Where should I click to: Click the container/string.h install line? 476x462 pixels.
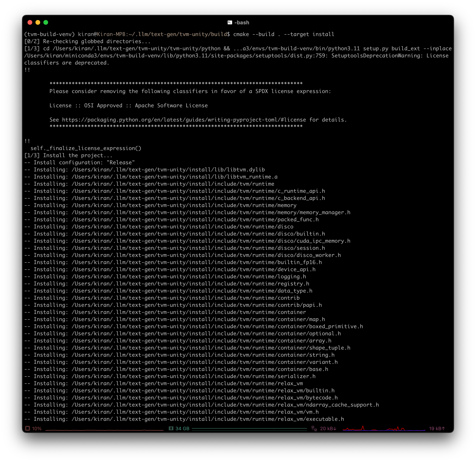click(x=179, y=355)
